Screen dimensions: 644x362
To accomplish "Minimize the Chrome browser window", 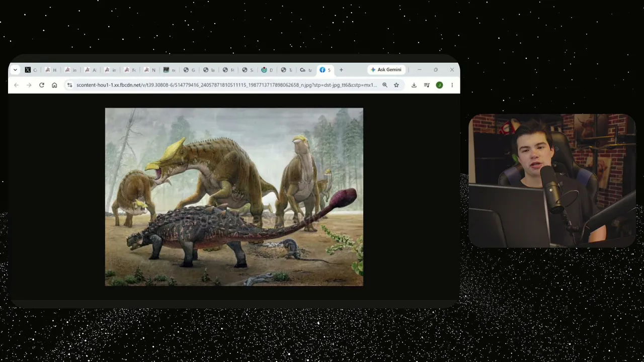I will 419,70.
